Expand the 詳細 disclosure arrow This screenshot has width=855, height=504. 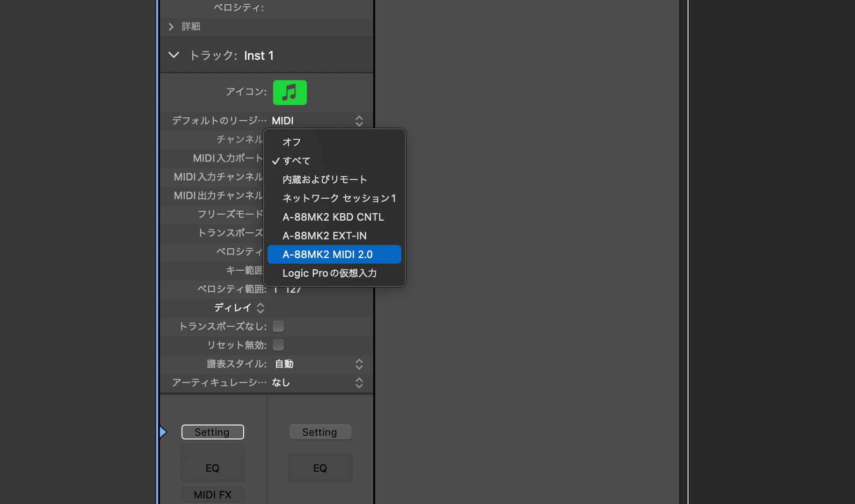(171, 27)
